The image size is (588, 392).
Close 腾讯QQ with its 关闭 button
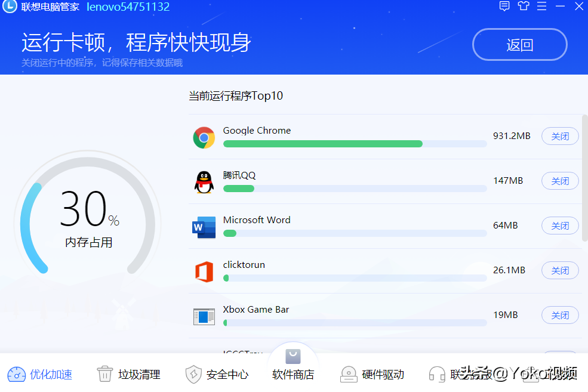click(x=560, y=181)
